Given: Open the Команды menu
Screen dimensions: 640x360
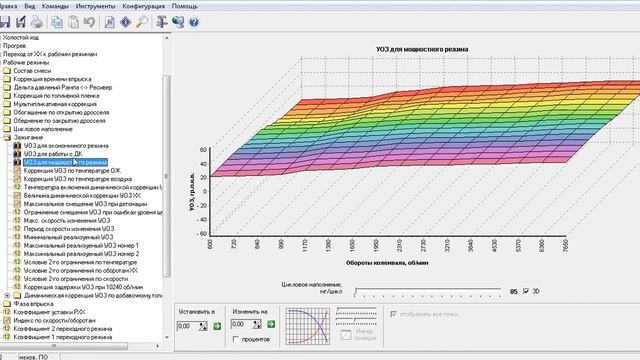Looking at the screenshot, I should pyautogui.click(x=55, y=6).
